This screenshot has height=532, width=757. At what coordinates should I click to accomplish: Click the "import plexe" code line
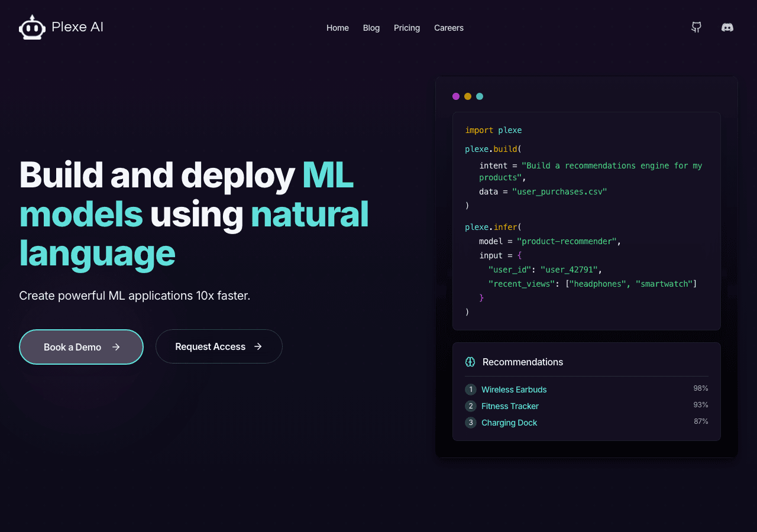pyautogui.click(x=493, y=130)
